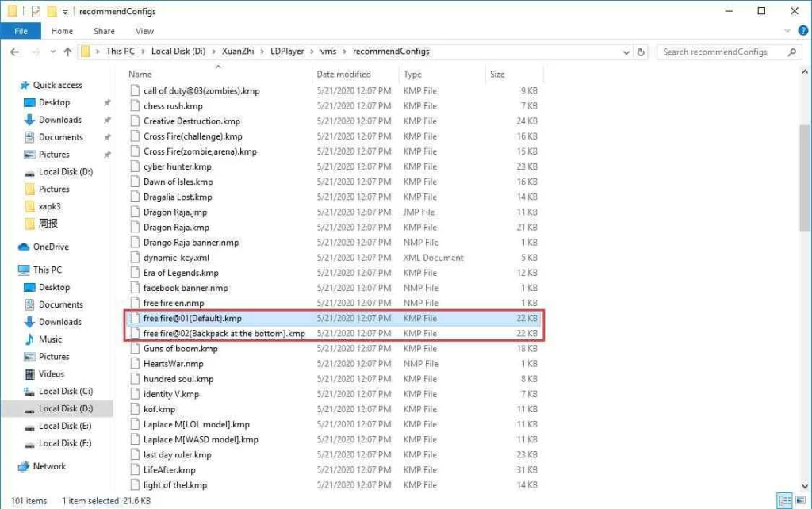Screen dimensions: 812x509
Task: Select This PC in the navigation pane
Action: 47,270
